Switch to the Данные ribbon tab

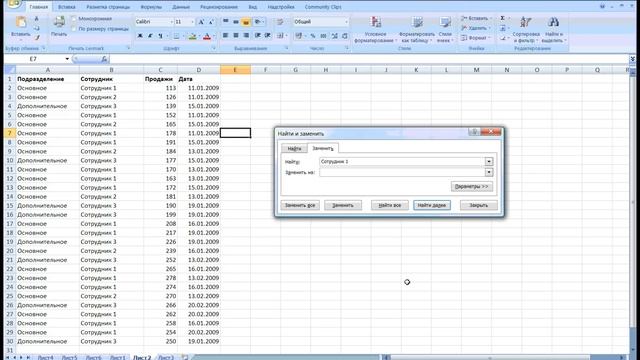(181, 7)
